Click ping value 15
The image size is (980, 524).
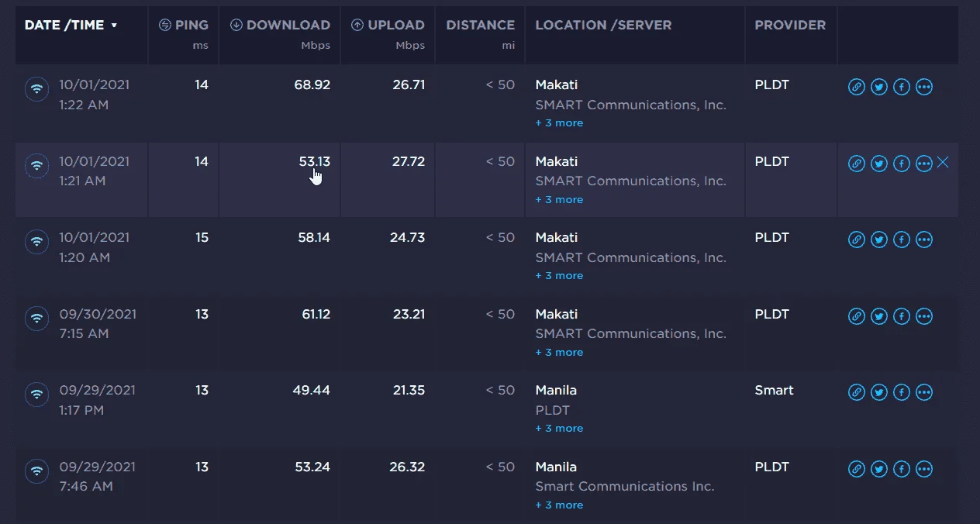click(x=202, y=237)
